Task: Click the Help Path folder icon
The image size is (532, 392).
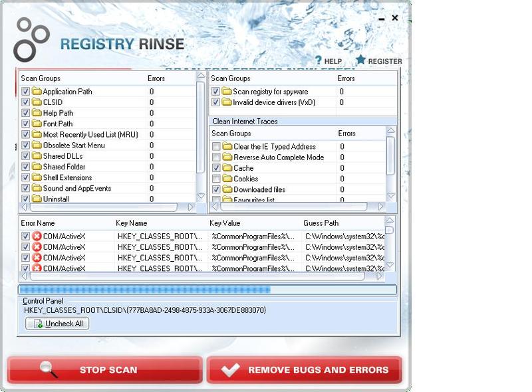Action: pyautogui.click(x=37, y=113)
